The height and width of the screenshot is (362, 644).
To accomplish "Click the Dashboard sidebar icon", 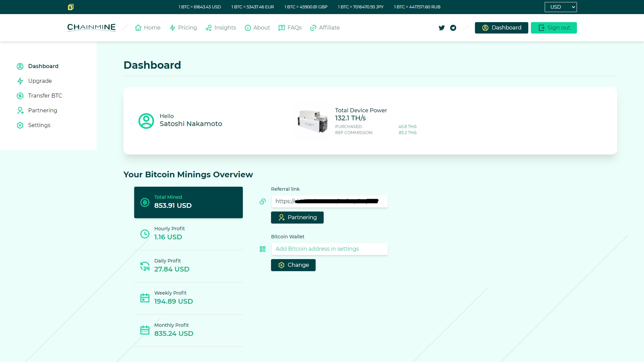I will [20, 66].
